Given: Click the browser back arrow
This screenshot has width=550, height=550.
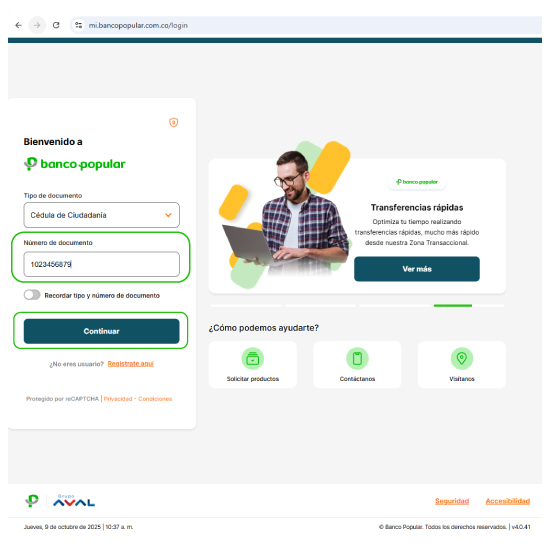Looking at the screenshot, I should pos(18,25).
